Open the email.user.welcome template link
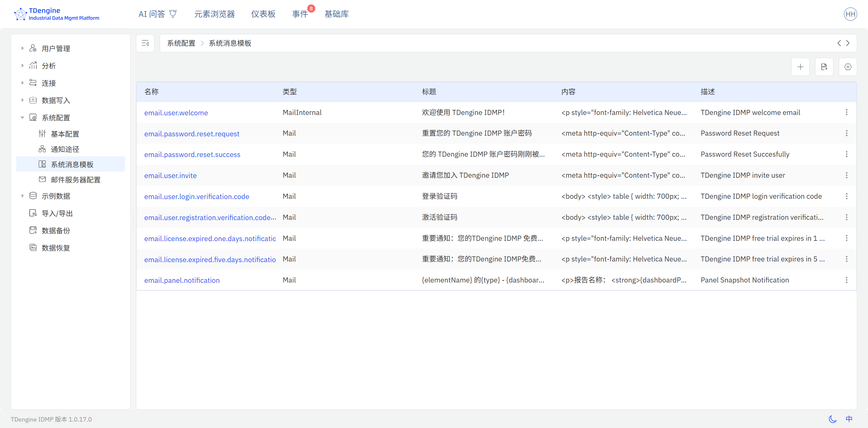Viewport: 868px width, 428px height. coord(176,113)
